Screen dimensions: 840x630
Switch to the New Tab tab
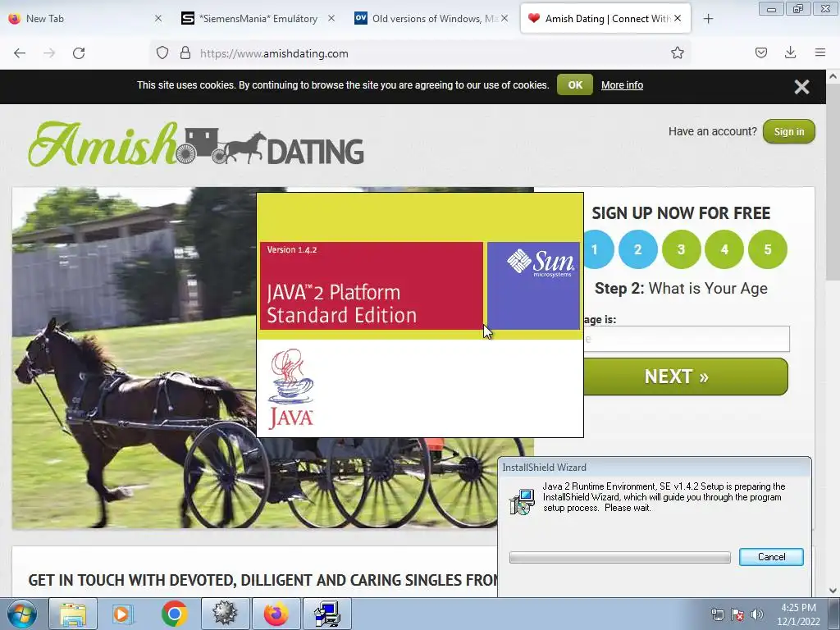pos(85,19)
